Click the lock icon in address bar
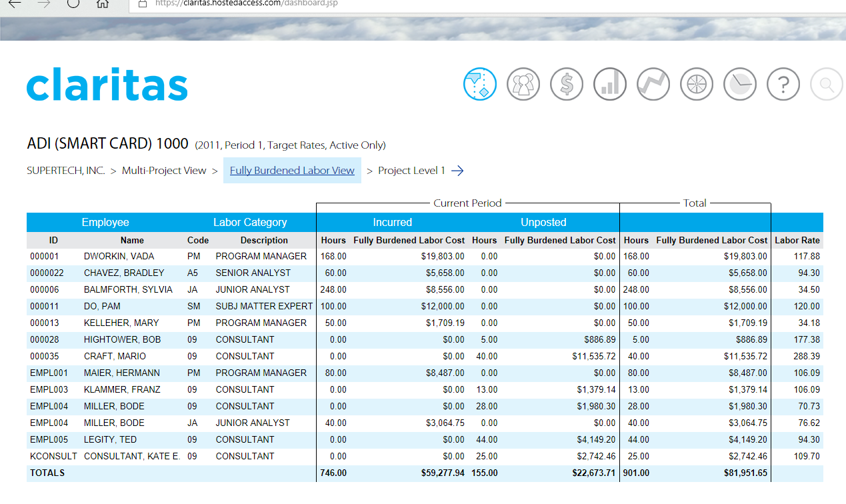846x504 pixels. coord(141,3)
